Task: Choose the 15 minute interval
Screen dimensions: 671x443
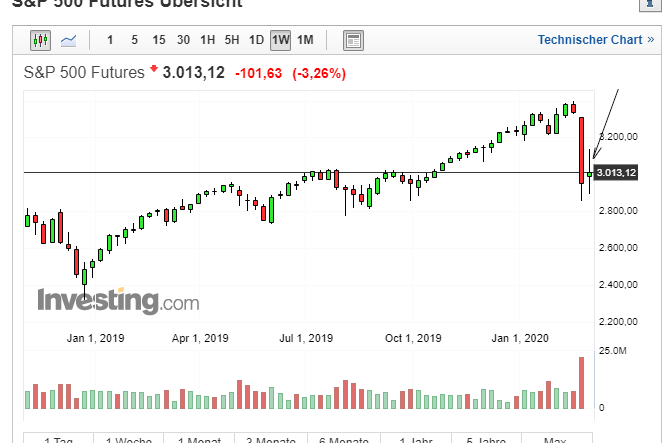Action: (159, 40)
